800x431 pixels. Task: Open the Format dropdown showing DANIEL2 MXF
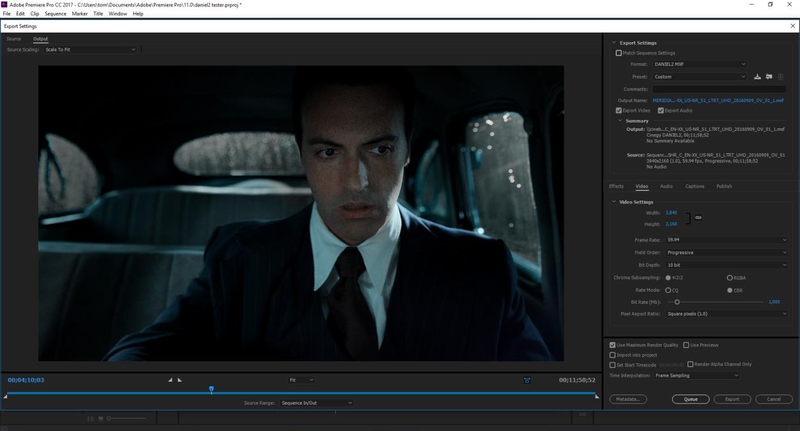click(699, 64)
